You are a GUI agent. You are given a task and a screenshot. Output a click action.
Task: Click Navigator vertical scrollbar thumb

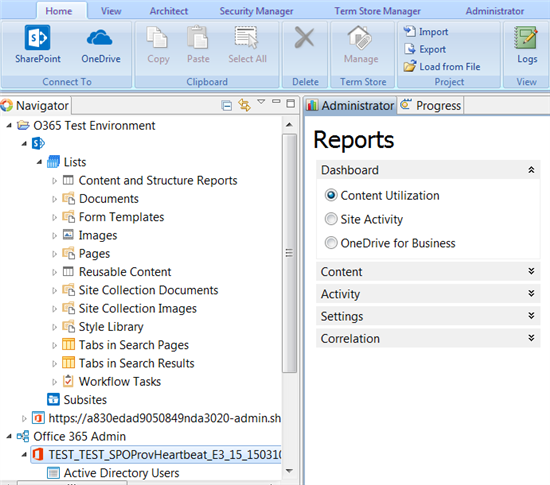pyautogui.click(x=289, y=253)
